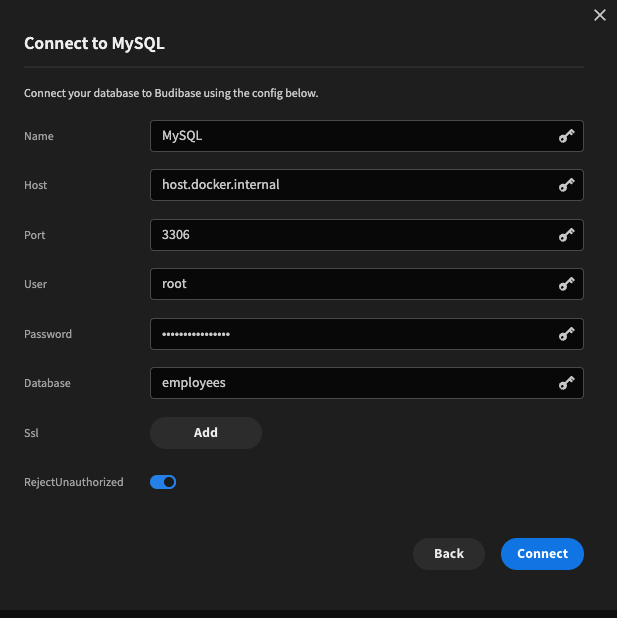Click the key icon in Name field
617x618 pixels.
(567, 136)
